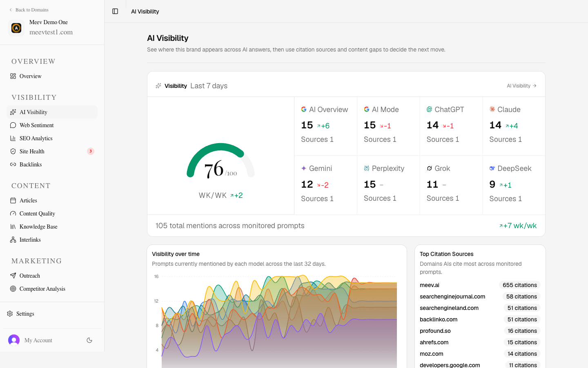Image resolution: width=588 pixels, height=368 pixels.
Task: Open the Overview grid icon
Action: click(13, 76)
